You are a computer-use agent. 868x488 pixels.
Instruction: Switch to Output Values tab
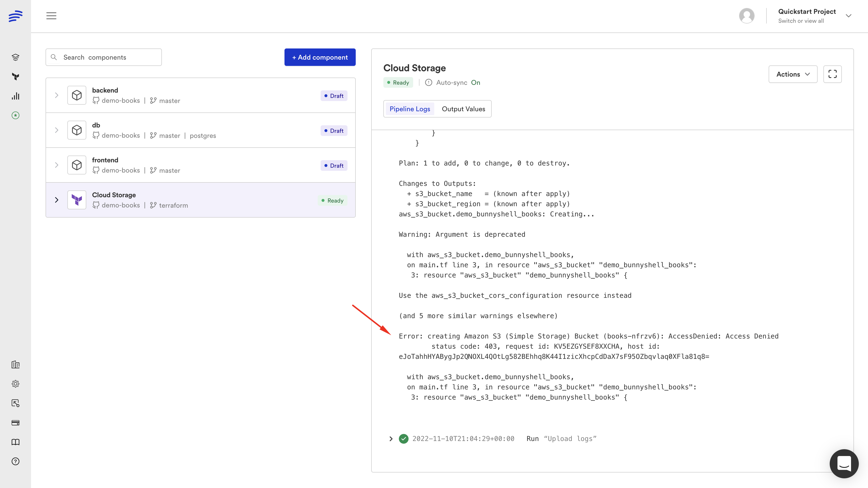click(x=463, y=109)
